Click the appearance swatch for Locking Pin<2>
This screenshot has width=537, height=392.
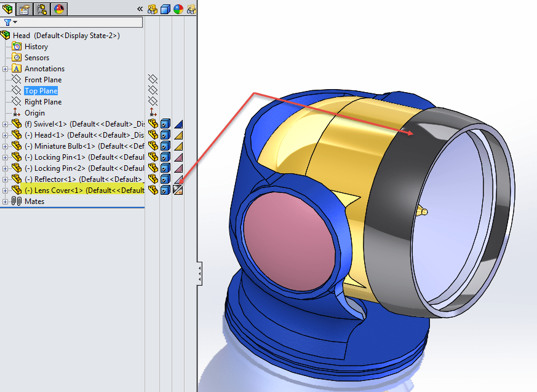(x=178, y=168)
